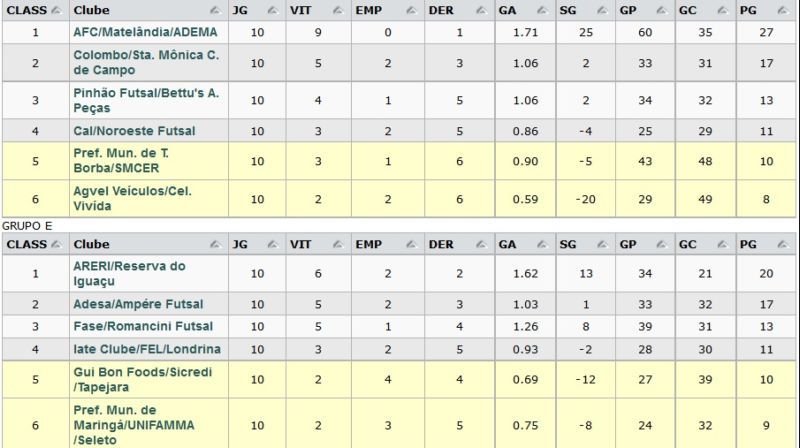This screenshot has width=800, height=448.
Task: Sort Grupo E table by JG arrow icon
Action: [x=272, y=244]
